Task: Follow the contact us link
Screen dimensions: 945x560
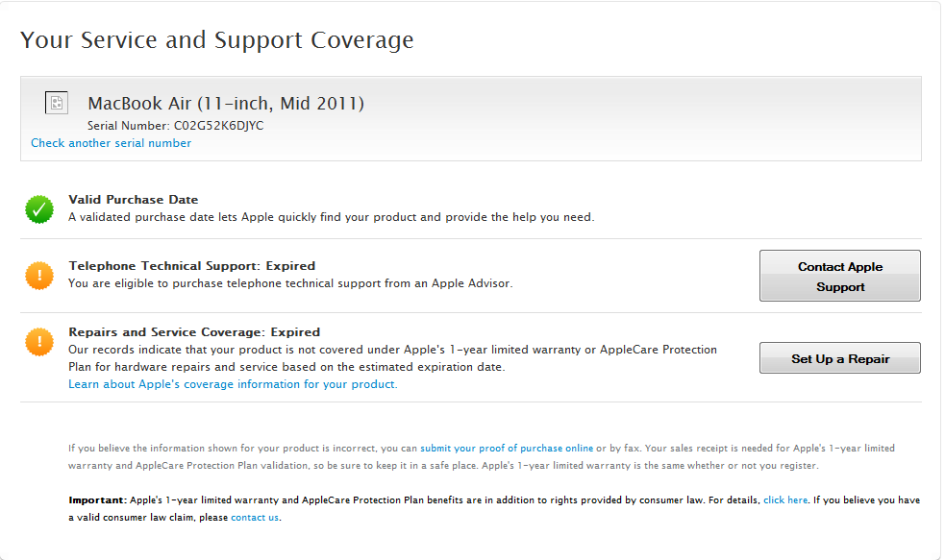Action: 255,518
